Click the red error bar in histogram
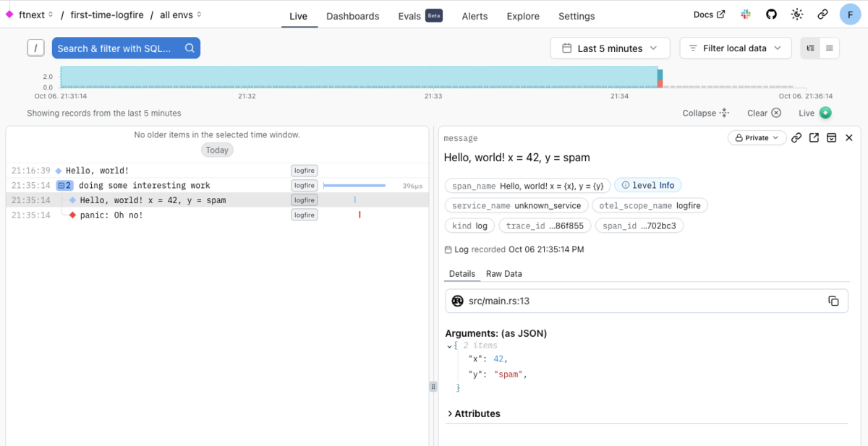Image resolution: width=868 pixels, height=446 pixels. [660, 85]
